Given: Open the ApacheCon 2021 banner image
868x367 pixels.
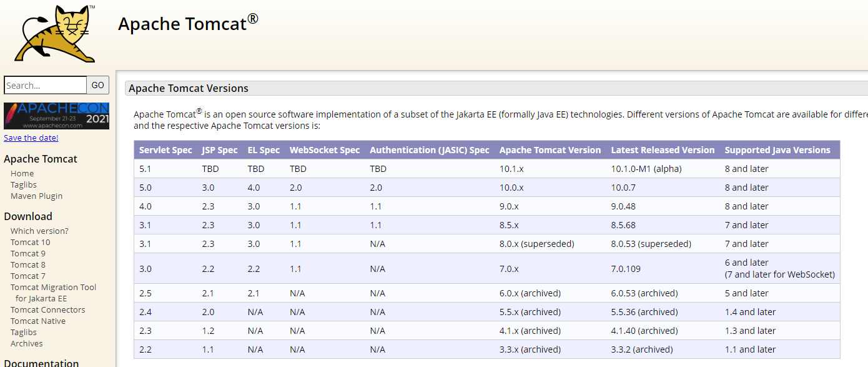Looking at the screenshot, I should click(56, 116).
